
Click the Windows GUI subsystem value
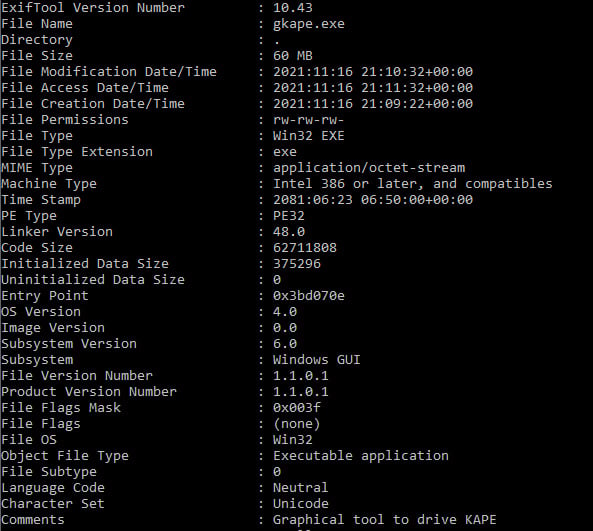tap(317, 360)
